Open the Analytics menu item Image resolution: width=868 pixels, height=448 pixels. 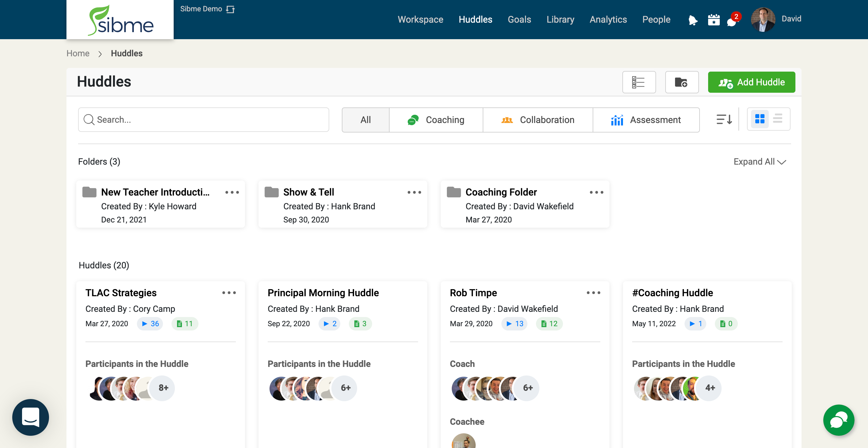tap(608, 20)
